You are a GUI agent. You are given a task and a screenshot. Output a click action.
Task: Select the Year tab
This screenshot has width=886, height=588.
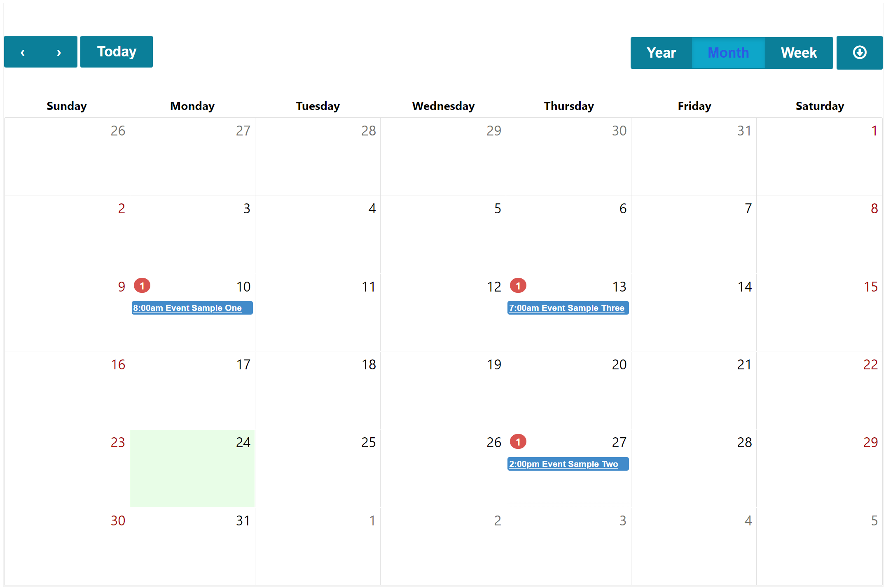(x=661, y=53)
